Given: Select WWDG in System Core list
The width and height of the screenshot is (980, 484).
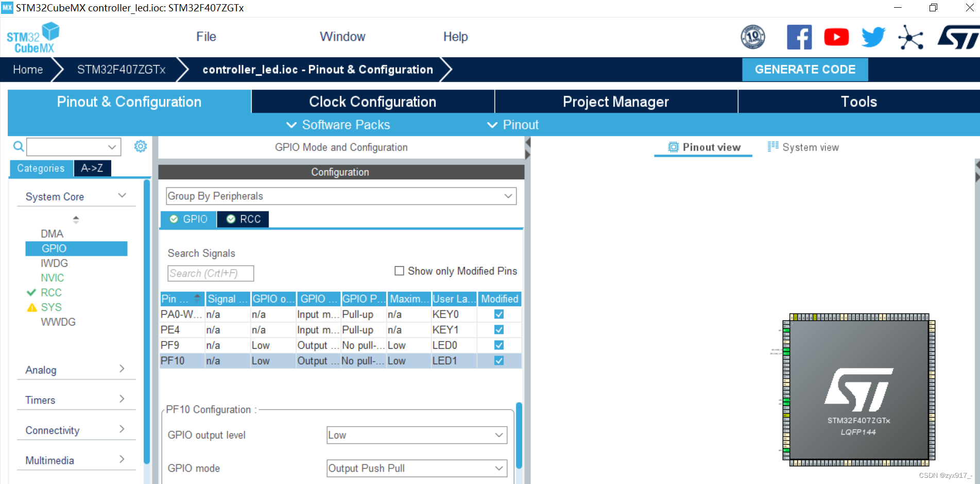Looking at the screenshot, I should (x=58, y=322).
